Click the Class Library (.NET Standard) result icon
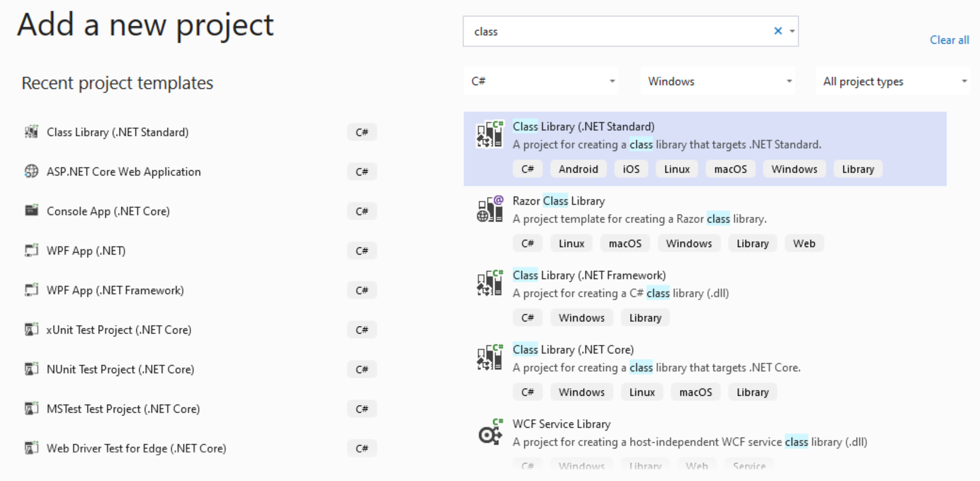 (490, 134)
